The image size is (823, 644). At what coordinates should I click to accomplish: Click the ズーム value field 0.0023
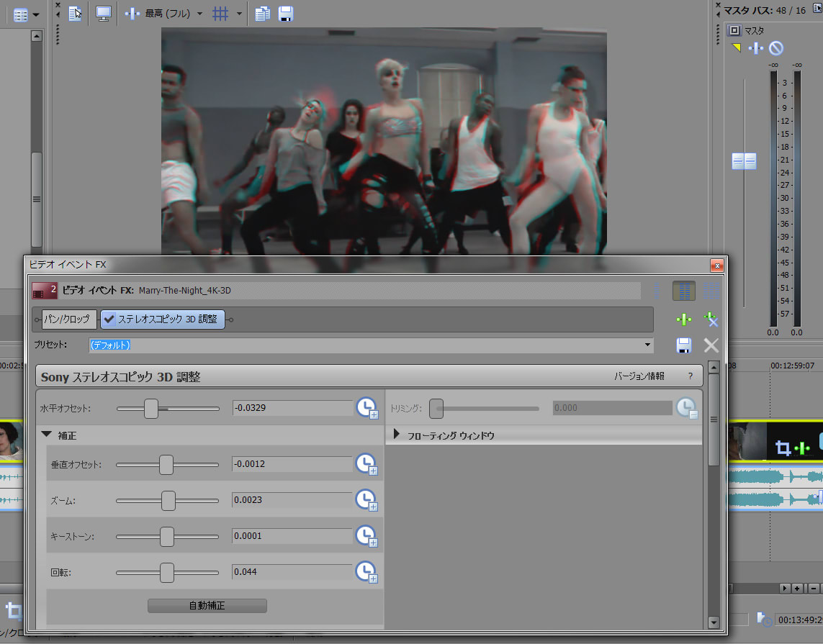(293, 500)
